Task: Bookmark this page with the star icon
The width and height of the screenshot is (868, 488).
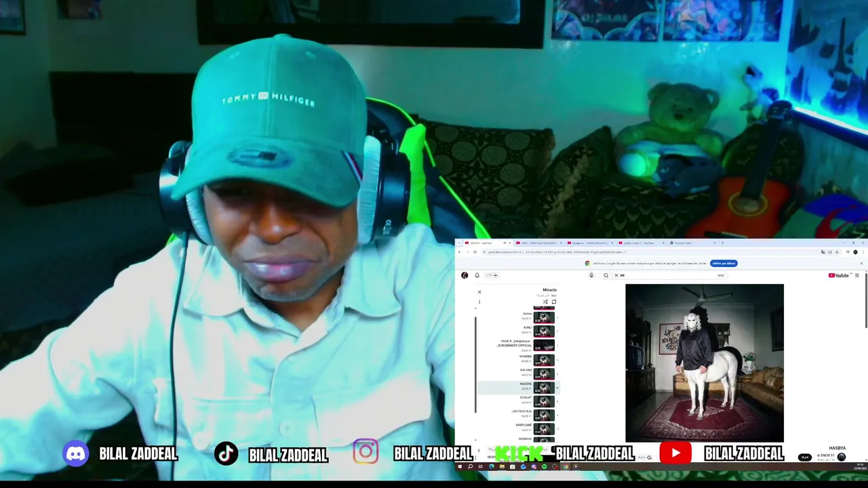Action: coord(837,252)
